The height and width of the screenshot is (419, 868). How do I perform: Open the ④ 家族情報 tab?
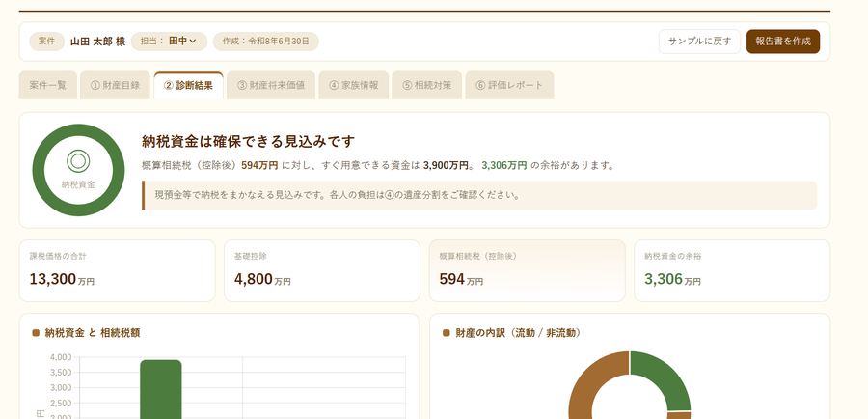(354, 85)
